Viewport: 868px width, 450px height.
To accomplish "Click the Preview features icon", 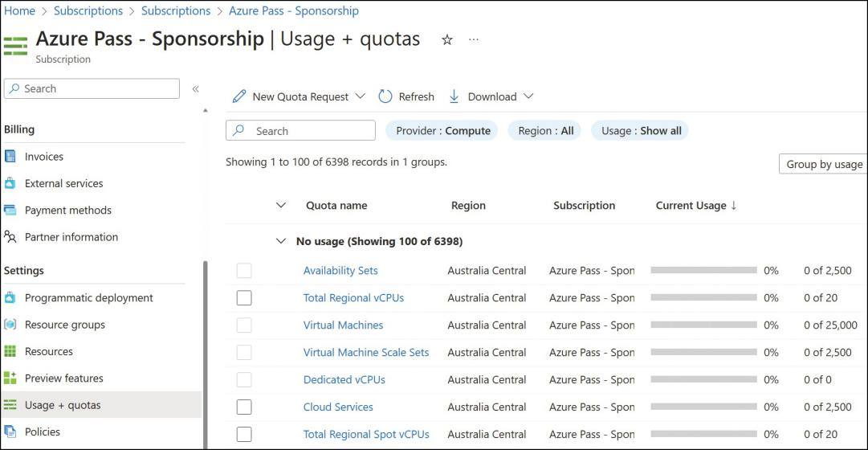I will tap(10, 378).
